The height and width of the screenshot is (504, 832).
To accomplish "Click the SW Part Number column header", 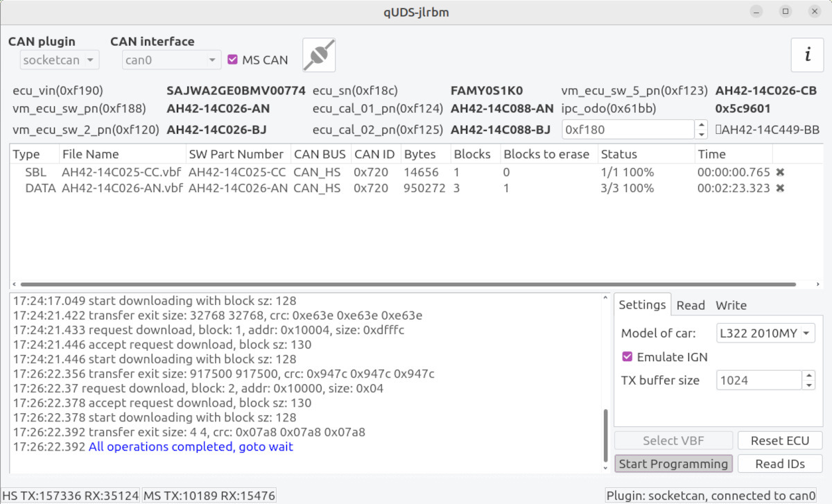I will click(237, 154).
